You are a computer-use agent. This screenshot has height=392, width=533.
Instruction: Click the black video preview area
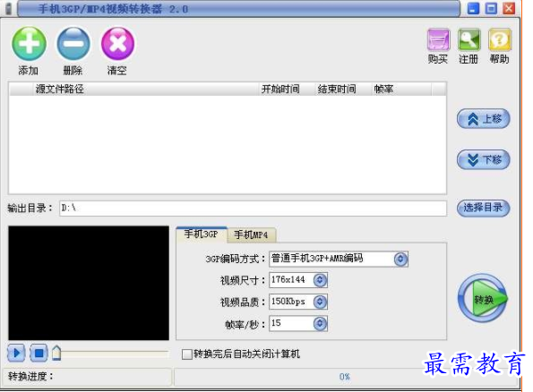click(89, 283)
